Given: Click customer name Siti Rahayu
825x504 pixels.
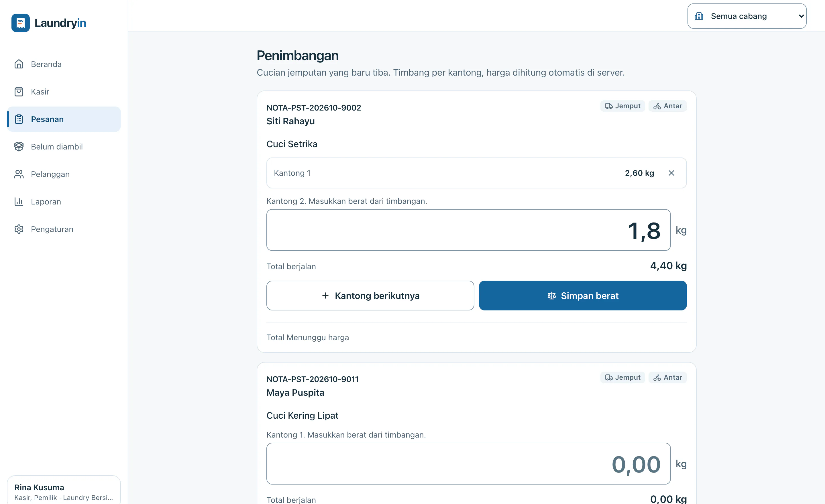Looking at the screenshot, I should pos(291,121).
